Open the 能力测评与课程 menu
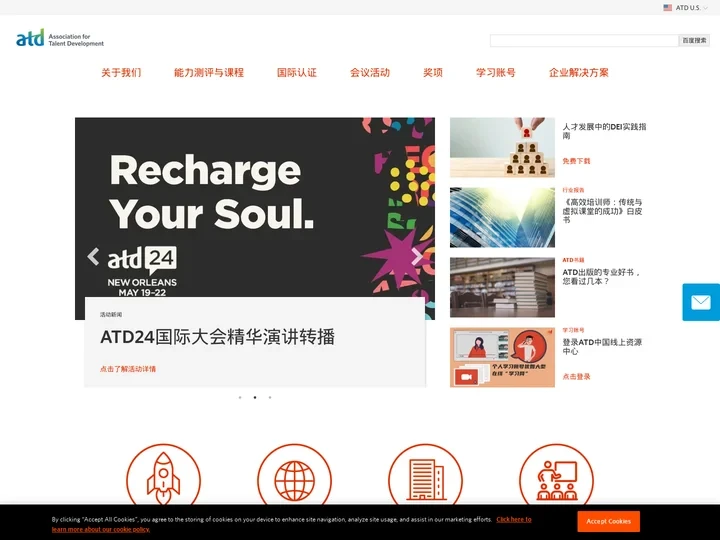 click(209, 73)
